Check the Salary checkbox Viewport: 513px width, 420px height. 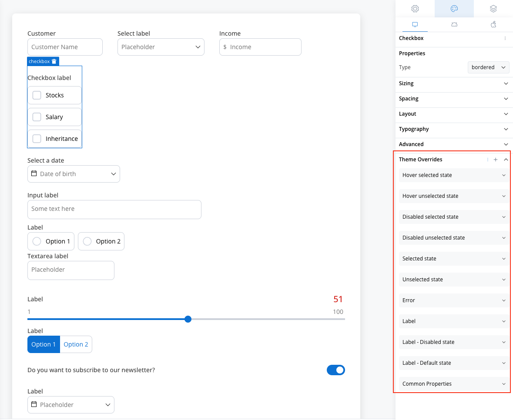[37, 117]
